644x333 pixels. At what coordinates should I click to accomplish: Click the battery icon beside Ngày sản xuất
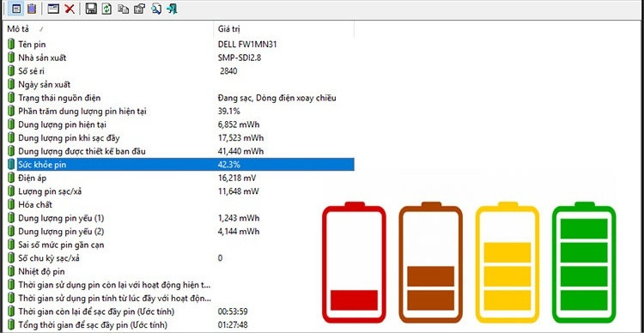click(x=11, y=85)
